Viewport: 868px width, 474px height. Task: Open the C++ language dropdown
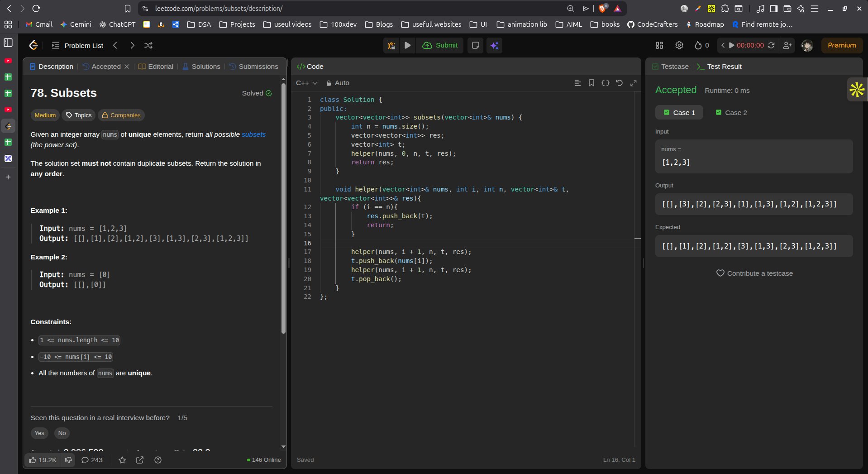306,83
